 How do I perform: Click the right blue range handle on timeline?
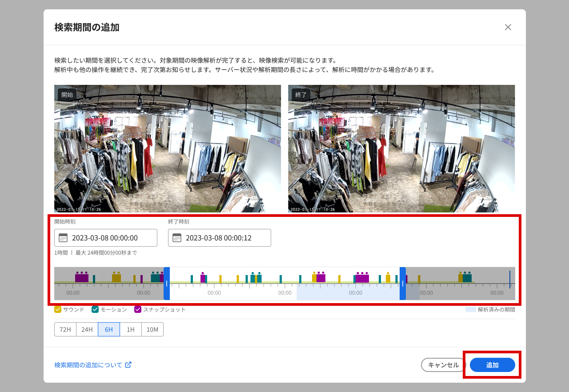point(403,284)
